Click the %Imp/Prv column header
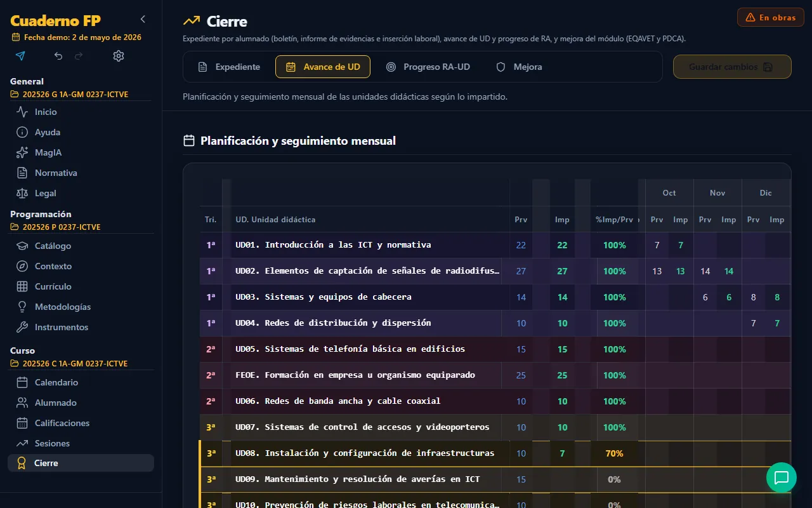 614,220
